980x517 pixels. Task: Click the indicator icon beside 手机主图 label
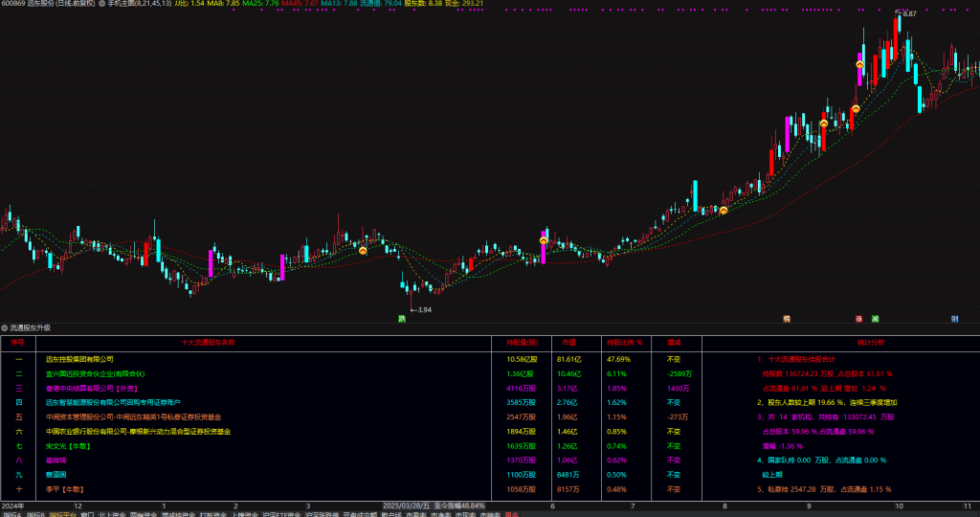click(x=102, y=4)
